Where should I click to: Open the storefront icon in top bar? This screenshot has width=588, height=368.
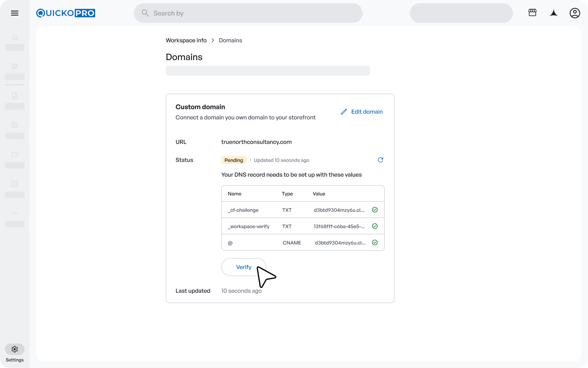(x=532, y=13)
